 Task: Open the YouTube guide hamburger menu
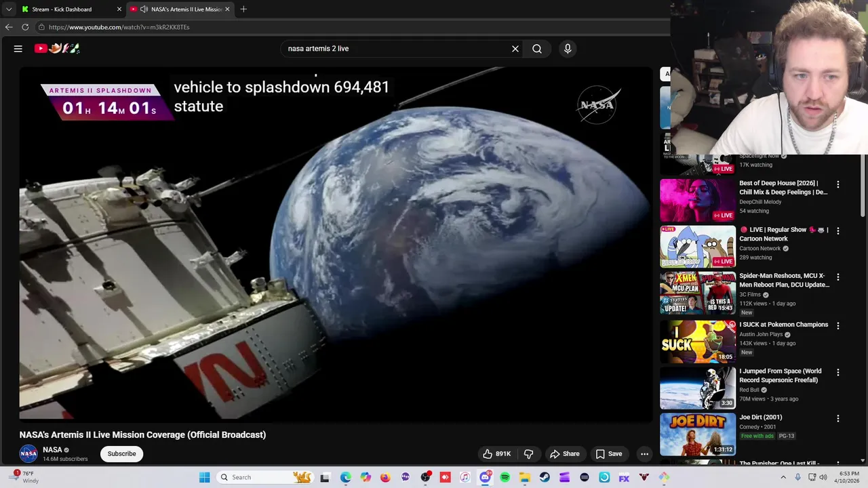[x=18, y=48]
